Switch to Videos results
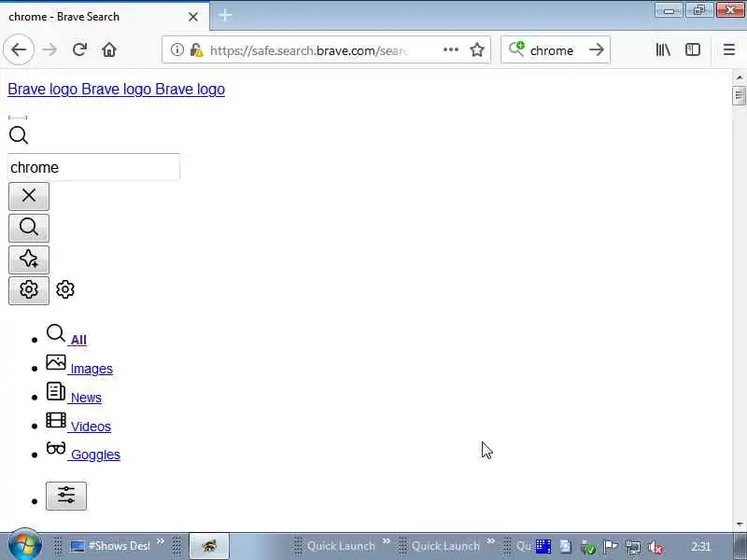Viewport: 747px width, 560px height. point(91,427)
